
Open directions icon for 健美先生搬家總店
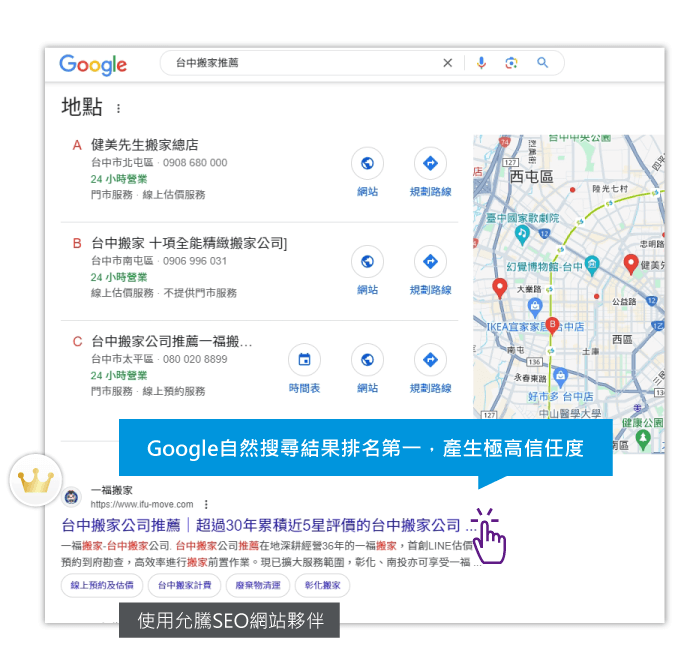(x=430, y=163)
